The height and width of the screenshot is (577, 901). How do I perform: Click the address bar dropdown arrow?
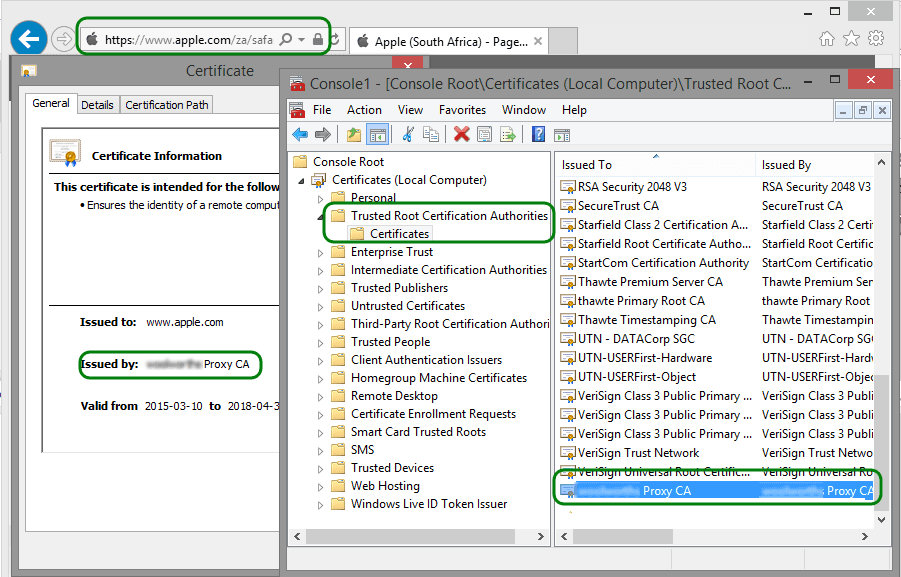(x=302, y=40)
